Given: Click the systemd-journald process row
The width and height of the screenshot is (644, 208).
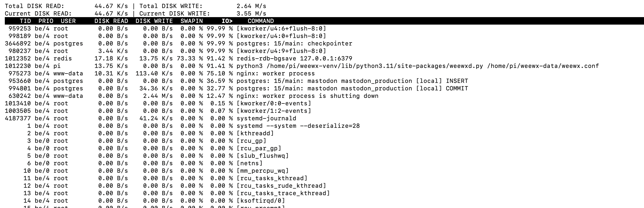Looking at the screenshot, I should [324, 118].
